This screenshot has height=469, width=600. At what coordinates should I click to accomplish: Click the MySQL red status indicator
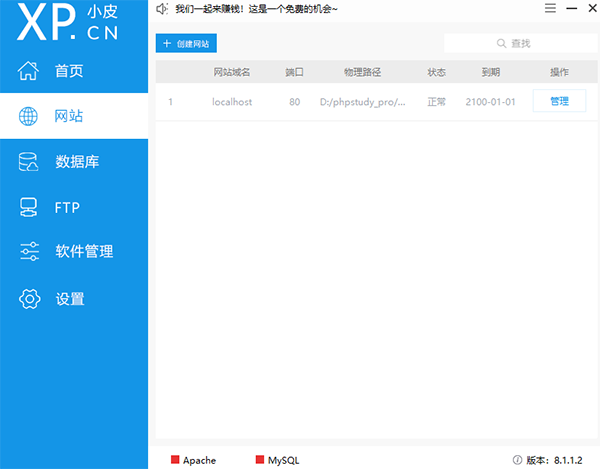point(260,459)
